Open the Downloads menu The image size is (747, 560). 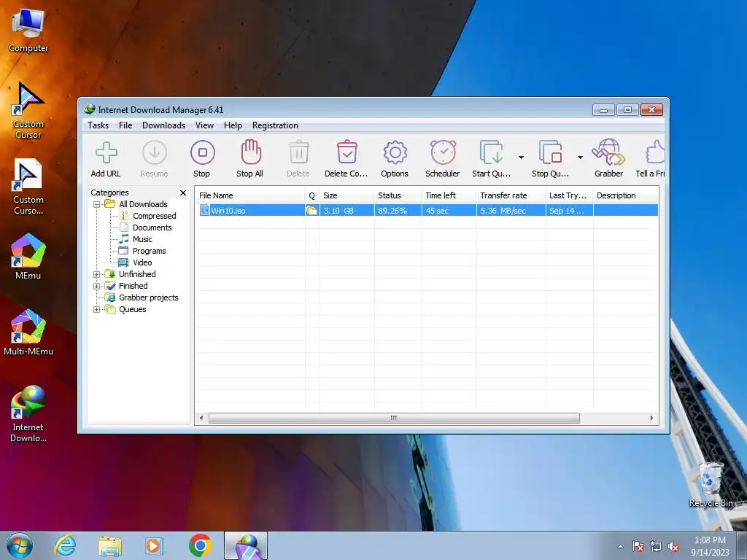point(163,125)
